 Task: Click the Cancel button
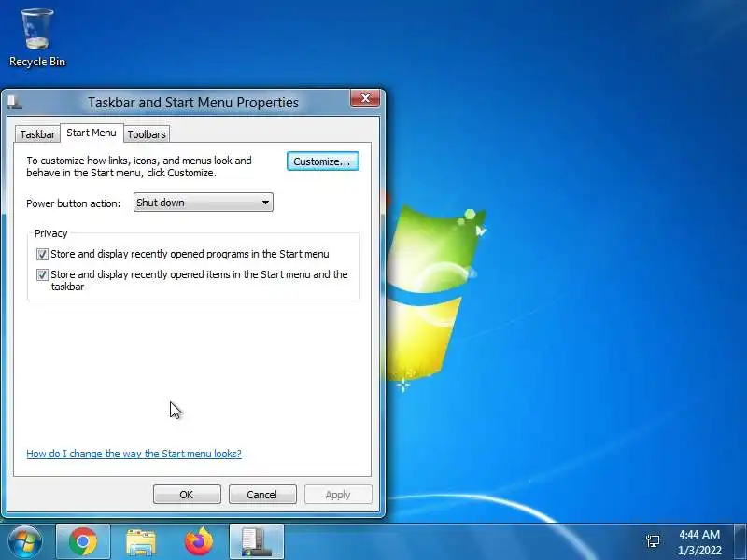pos(262,495)
